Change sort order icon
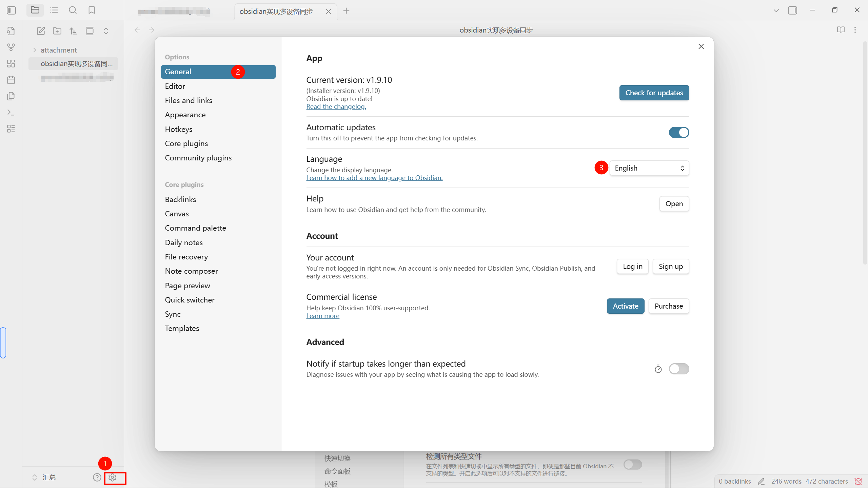 click(x=73, y=31)
